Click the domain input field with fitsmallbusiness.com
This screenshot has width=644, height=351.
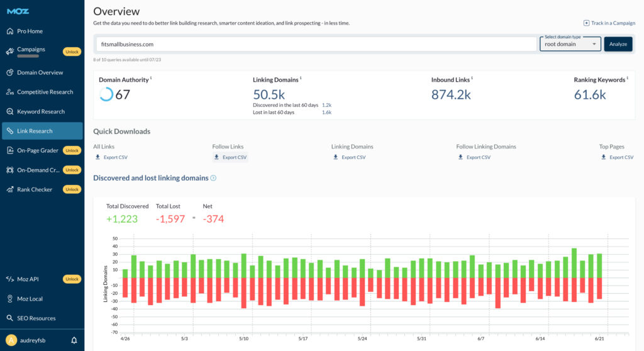pos(316,44)
